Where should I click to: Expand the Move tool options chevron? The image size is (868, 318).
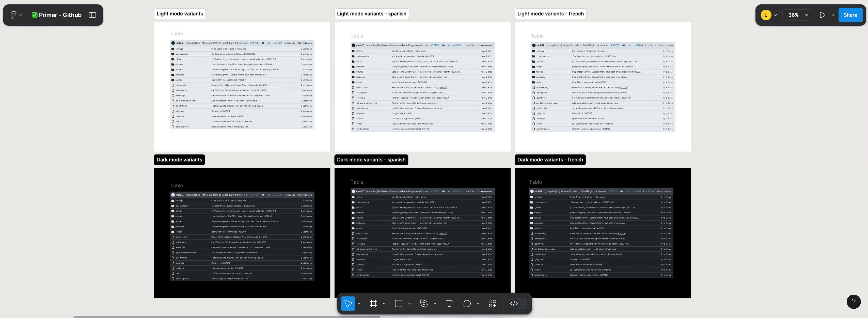[x=359, y=304]
